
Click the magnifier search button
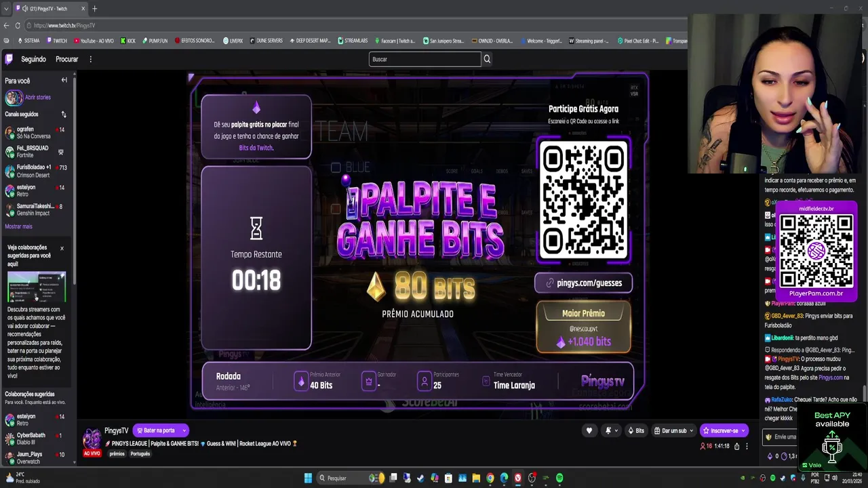pyautogui.click(x=487, y=59)
